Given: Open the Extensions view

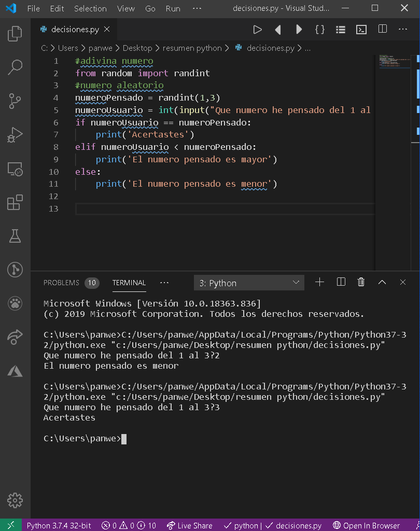Looking at the screenshot, I should [15, 202].
